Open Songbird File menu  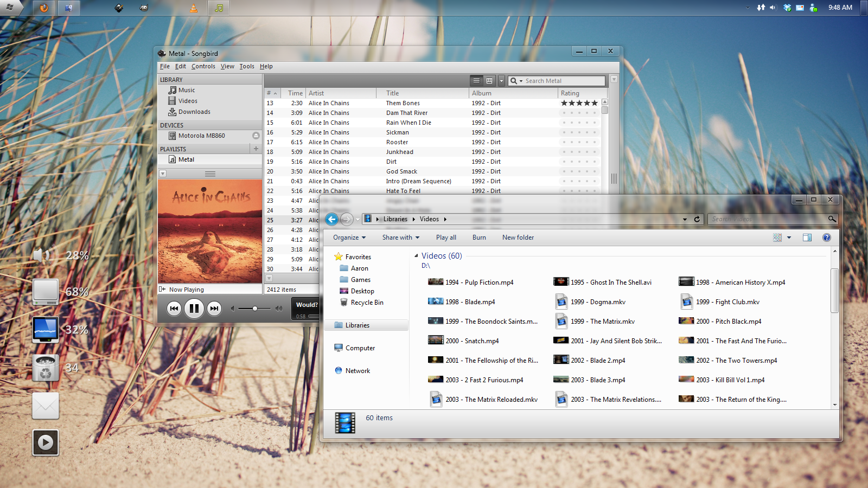click(x=165, y=67)
